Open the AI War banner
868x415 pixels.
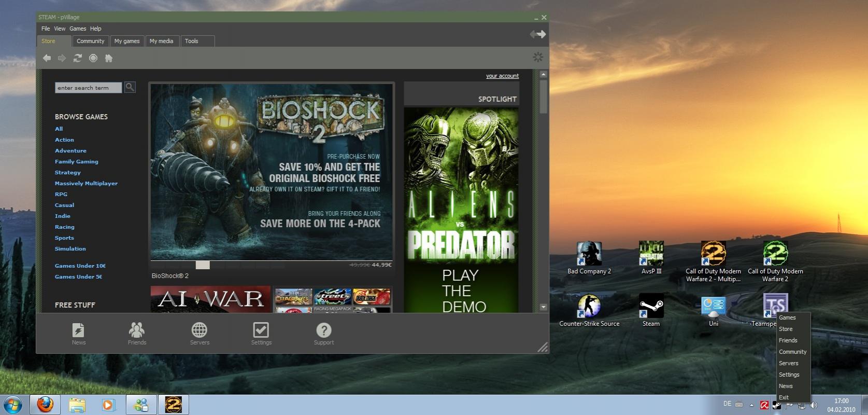point(210,299)
